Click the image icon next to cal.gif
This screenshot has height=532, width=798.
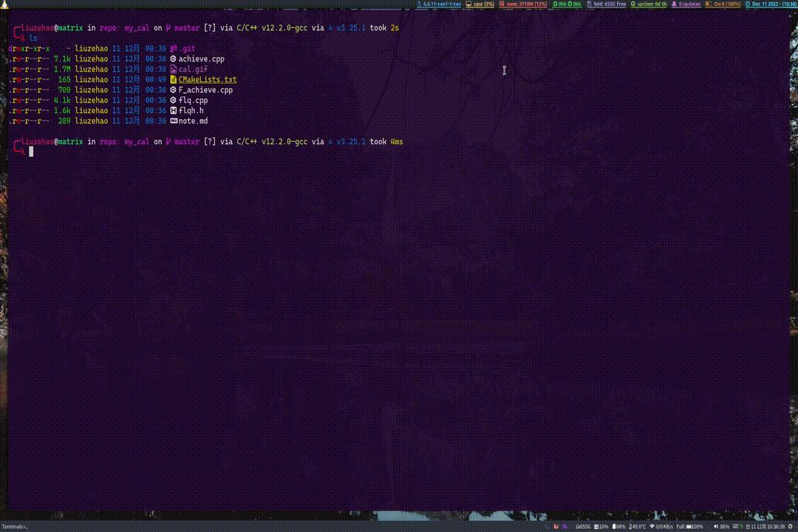click(x=173, y=69)
